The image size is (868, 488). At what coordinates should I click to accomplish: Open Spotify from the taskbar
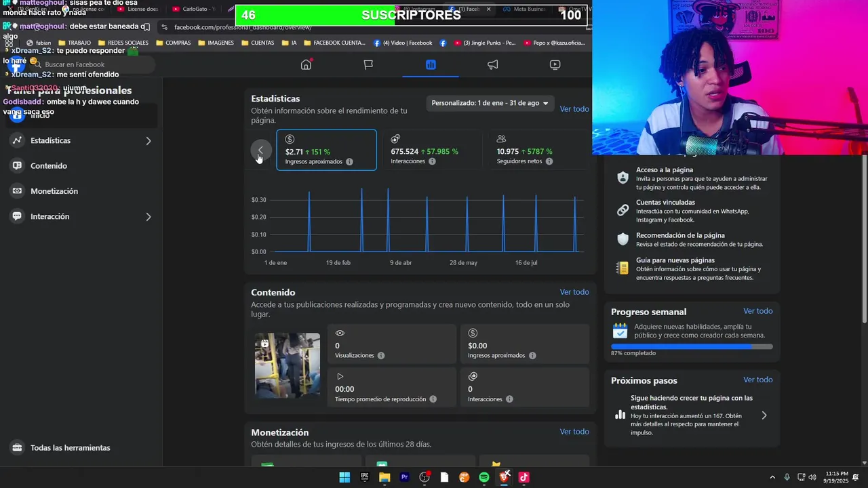click(x=484, y=477)
